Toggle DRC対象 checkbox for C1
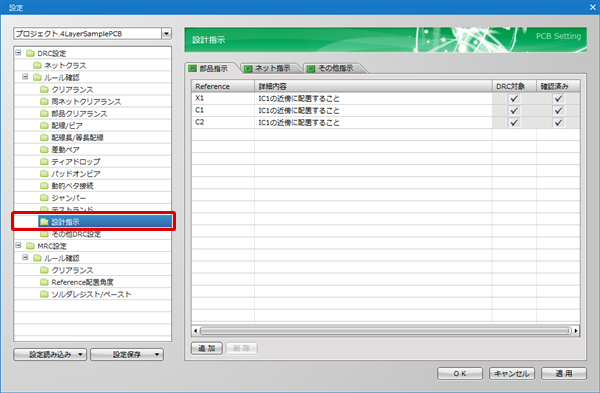The height and width of the screenshot is (393, 600). [514, 111]
